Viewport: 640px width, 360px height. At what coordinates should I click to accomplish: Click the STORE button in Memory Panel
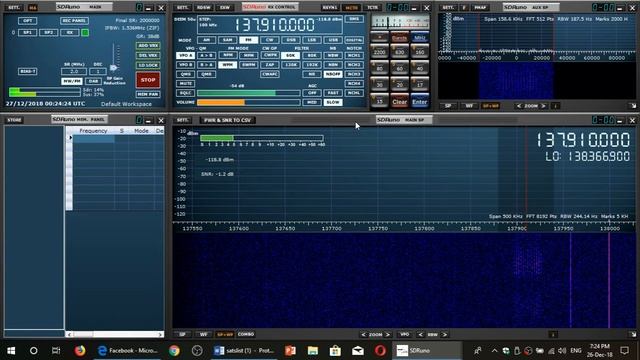pos(14,120)
